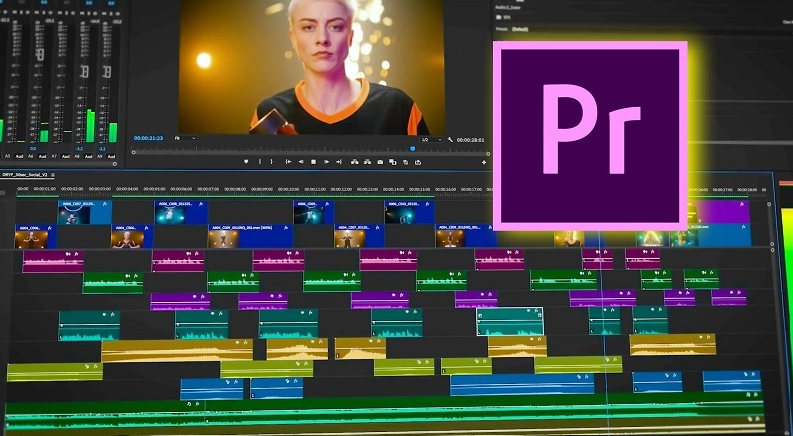Step back one frame
The image size is (793, 436).
[301, 162]
